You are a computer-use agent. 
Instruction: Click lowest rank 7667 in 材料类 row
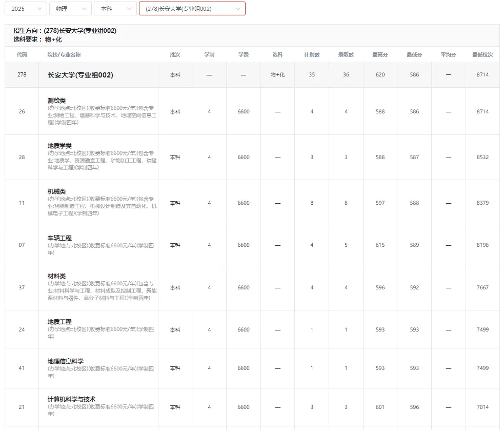coord(482,287)
